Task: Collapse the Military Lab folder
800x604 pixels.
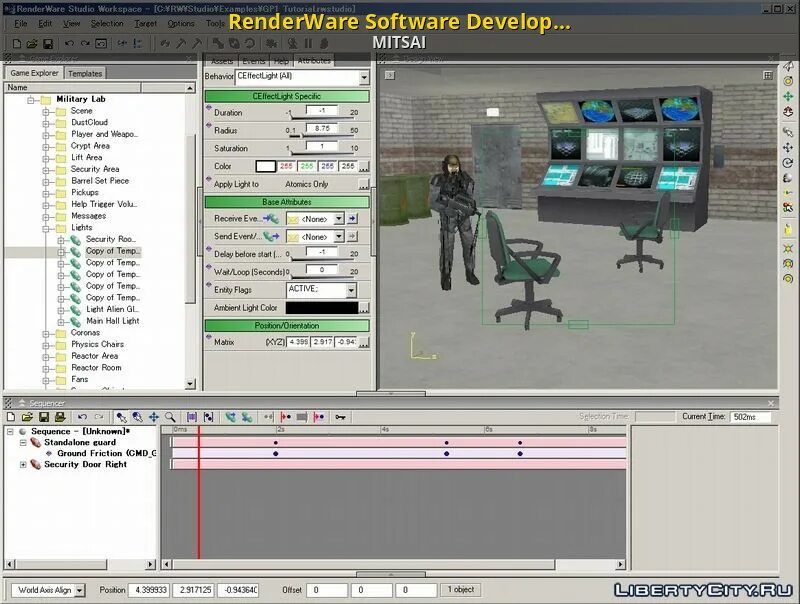Action: pos(31,99)
